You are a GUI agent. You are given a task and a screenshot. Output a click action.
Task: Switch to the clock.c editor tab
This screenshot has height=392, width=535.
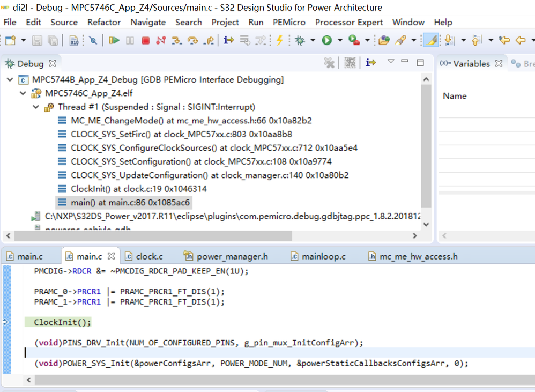144,256
